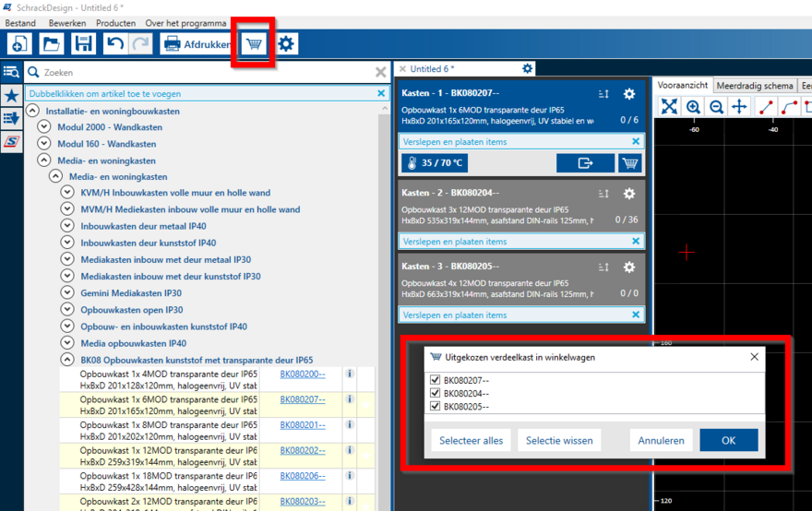The image size is (812, 511).
Task: Close the Untitled 6 tab
Action: click(x=402, y=69)
